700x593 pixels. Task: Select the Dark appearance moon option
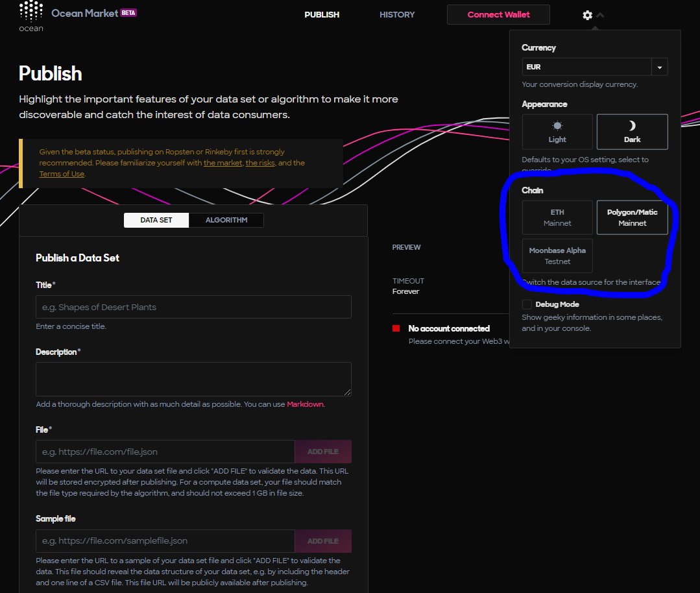pos(632,132)
